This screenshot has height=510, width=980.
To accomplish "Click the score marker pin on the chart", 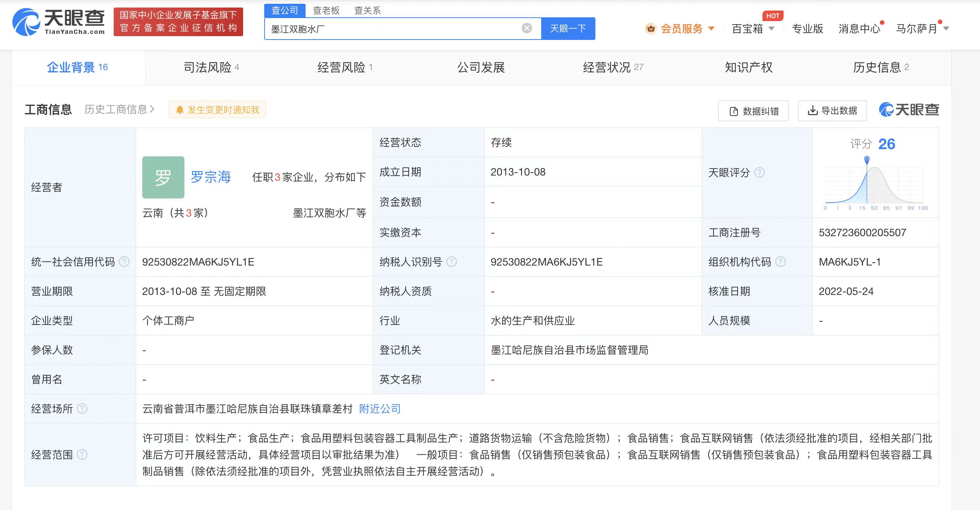I will (867, 160).
